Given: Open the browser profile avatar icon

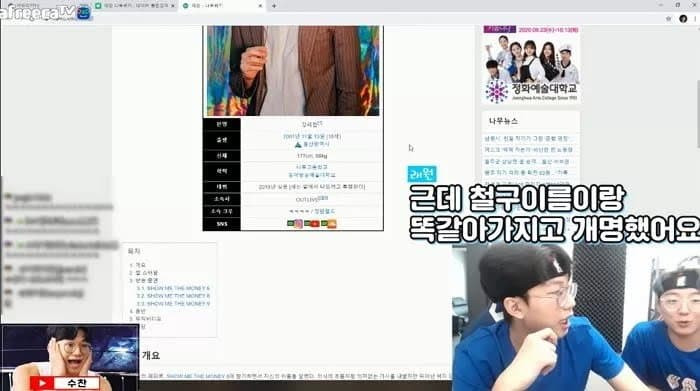Looking at the screenshot, I should 683,19.
